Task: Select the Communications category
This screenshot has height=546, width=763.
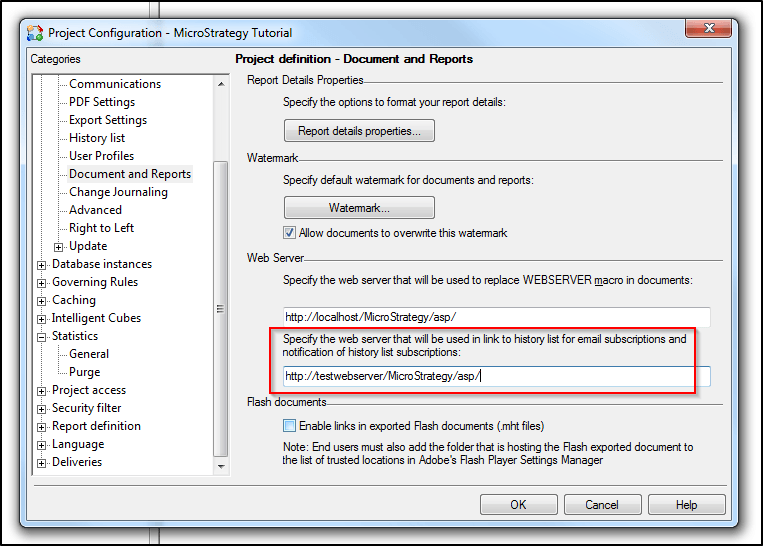Action: 115,84
